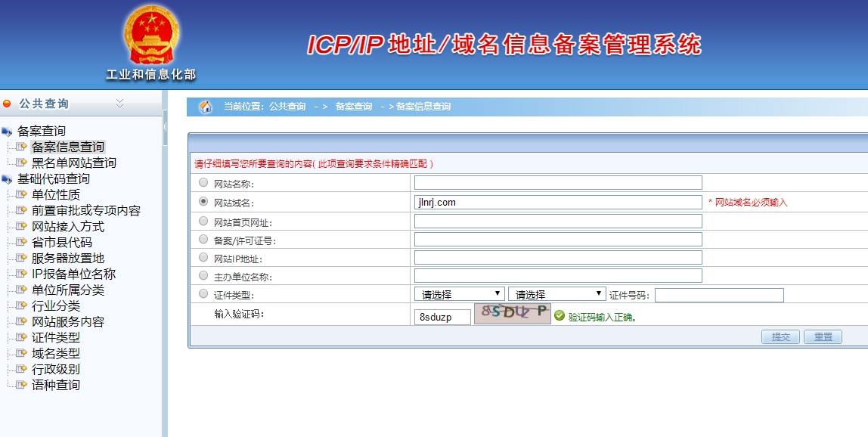
Task: Select the 网站名称 radio button
Action: 203,182
